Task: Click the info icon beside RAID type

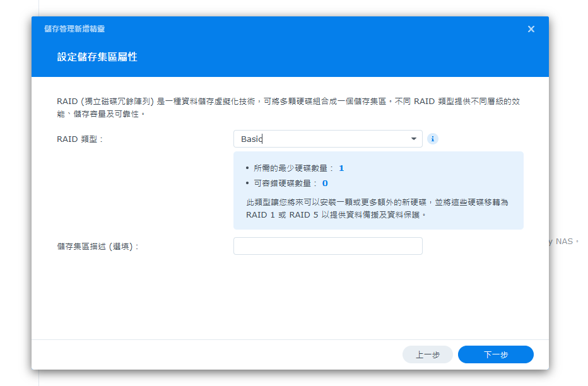Action: (432, 139)
